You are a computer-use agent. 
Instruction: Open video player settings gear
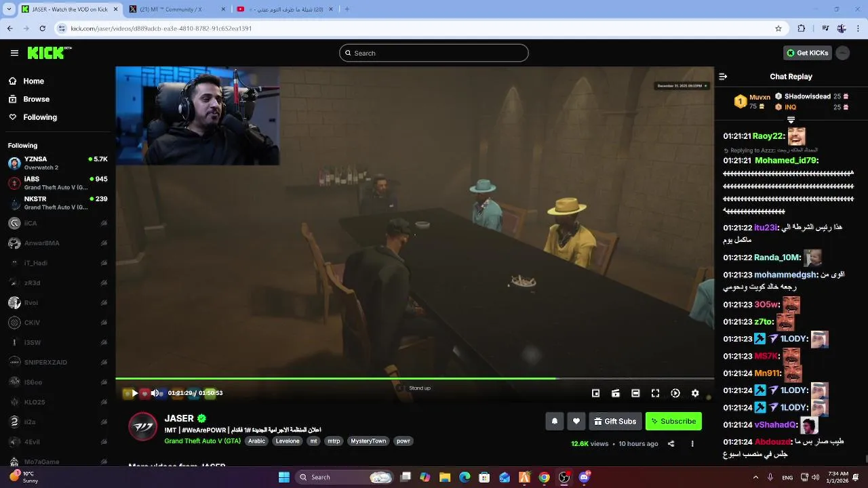695,393
